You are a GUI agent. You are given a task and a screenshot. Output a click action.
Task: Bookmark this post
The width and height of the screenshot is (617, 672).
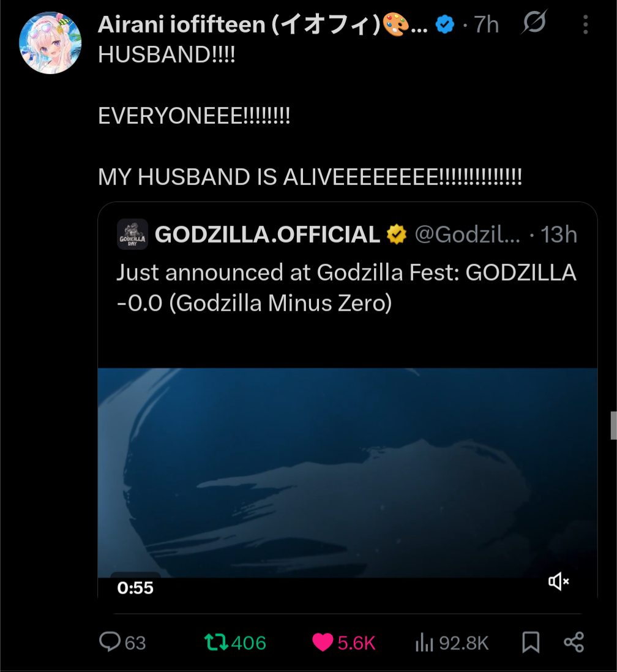(x=531, y=642)
